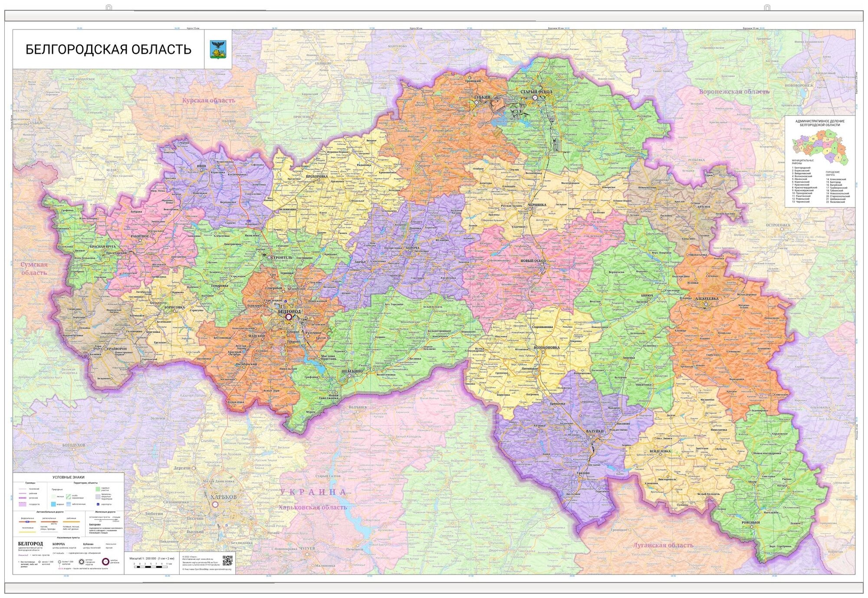Click the 'НОВЫЙ ОСКОЛ' map label
The image size is (868, 598).
coord(533,261)
